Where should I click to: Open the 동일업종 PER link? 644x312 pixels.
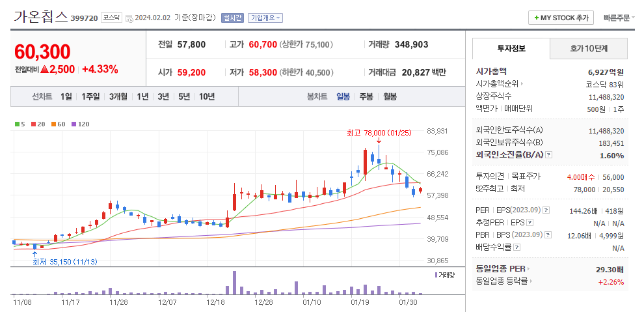500,269
